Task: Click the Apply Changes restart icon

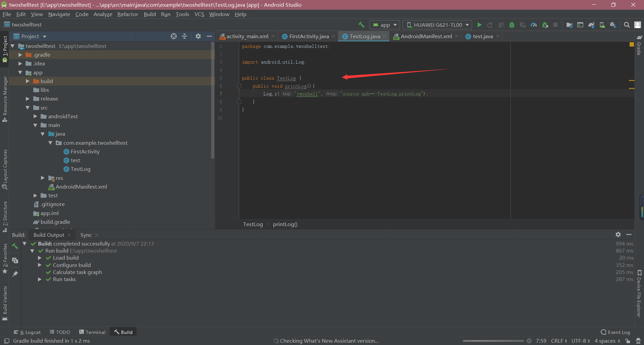Action: tap(490, 25)
